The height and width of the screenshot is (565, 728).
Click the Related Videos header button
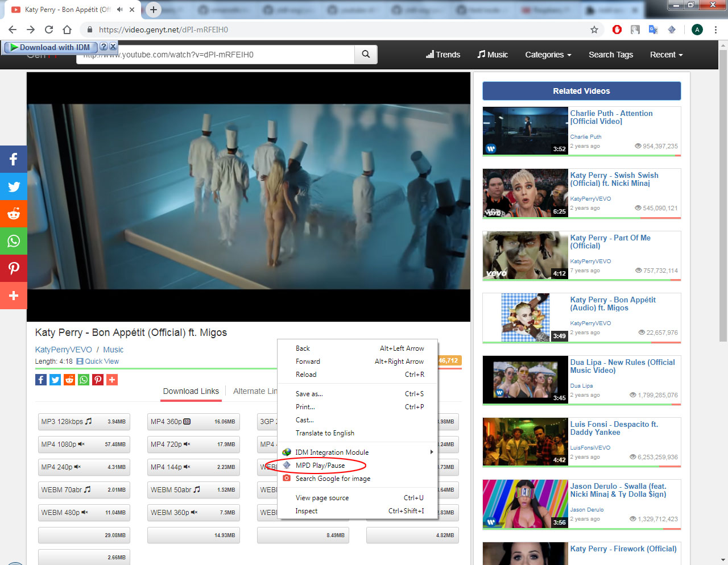click(581, 91)
